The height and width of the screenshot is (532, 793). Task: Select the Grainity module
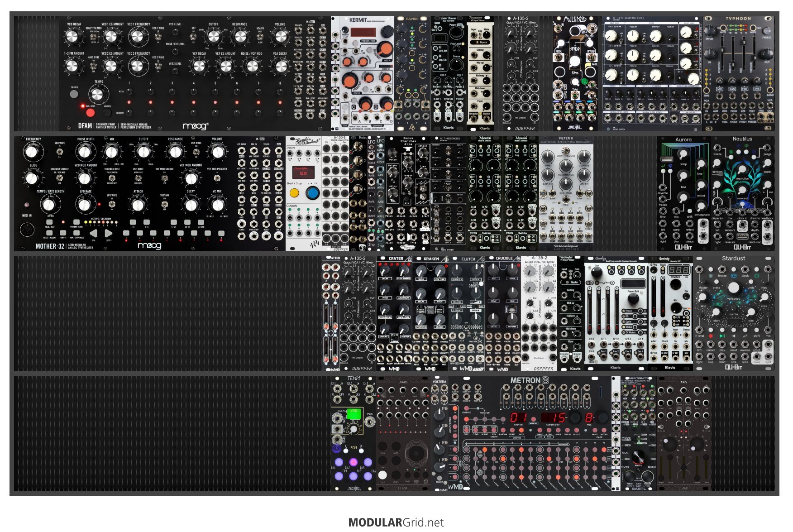[x=670, y=313]
